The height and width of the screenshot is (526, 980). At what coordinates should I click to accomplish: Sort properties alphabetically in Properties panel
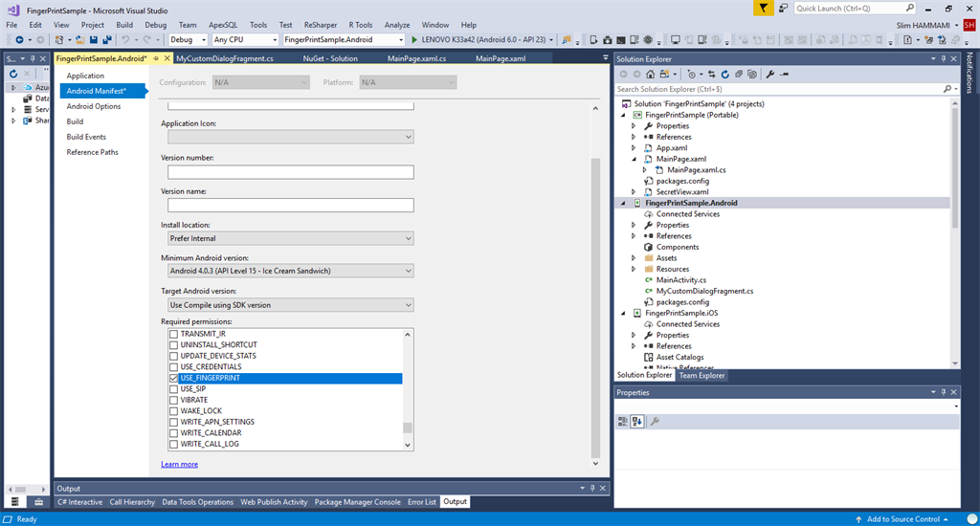(637, 421)
